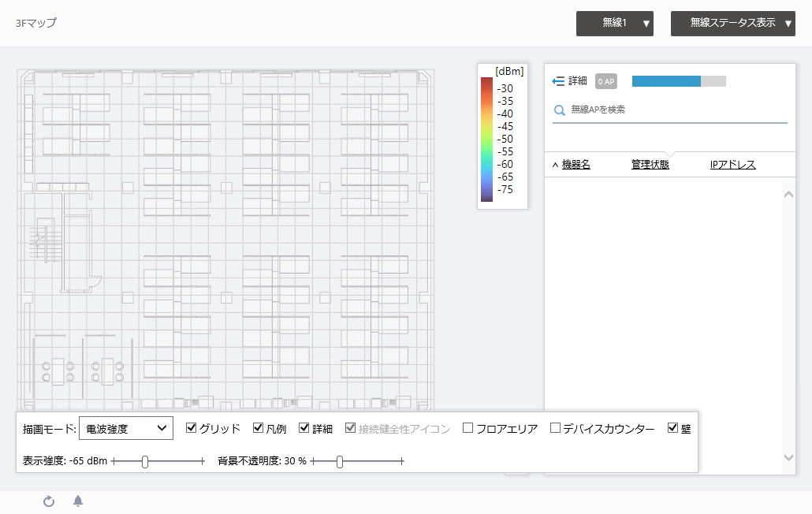Viewport: 812px width, 514px height.
Task: Click the 接続健全性アイコン checkbox
Action: 351,427
